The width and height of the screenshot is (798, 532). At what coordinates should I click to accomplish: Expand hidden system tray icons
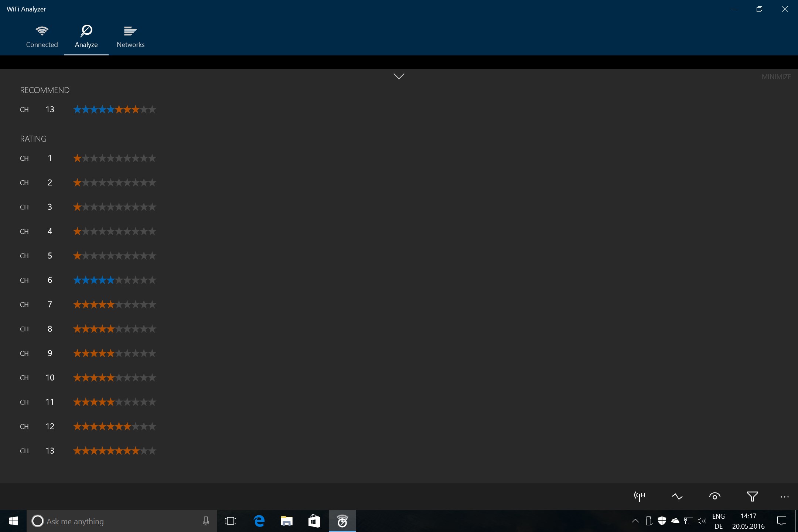click(635, 521)
